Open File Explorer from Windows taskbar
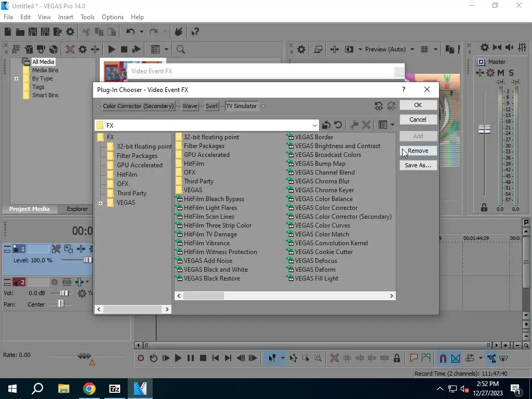The image size is (532, 399). tap(63, 389)
